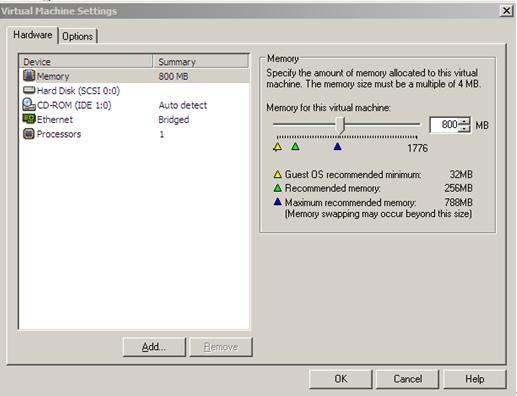Click the Device column header
The width and height of the screenshot is (517, 396).
(86, 62)
